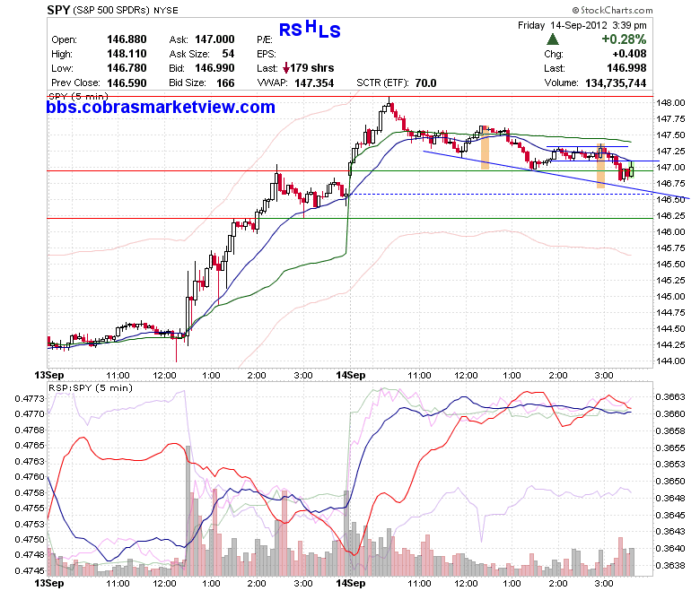700x591 pixels.
Task: Click the 144.00 price axis label
Action: pyautogui.click(x=670, y=361)
